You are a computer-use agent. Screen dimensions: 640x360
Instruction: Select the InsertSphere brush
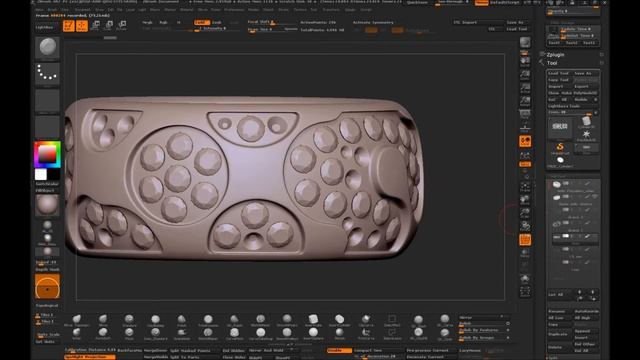[313, 334]
